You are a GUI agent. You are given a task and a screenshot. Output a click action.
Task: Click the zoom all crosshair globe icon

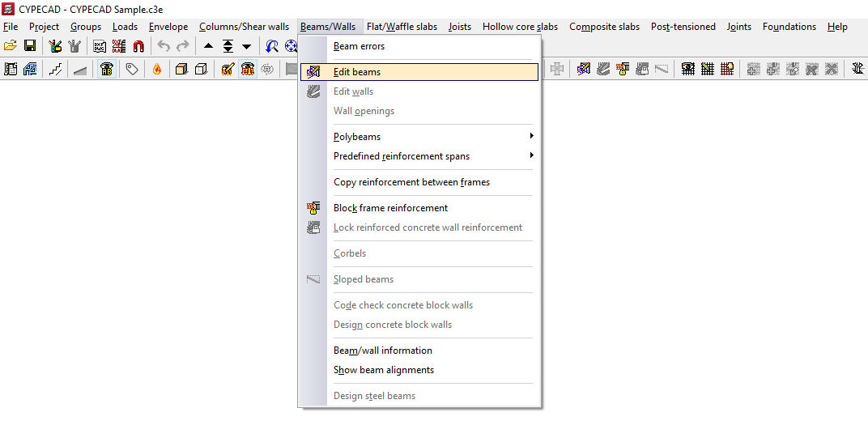pos(291,46)
